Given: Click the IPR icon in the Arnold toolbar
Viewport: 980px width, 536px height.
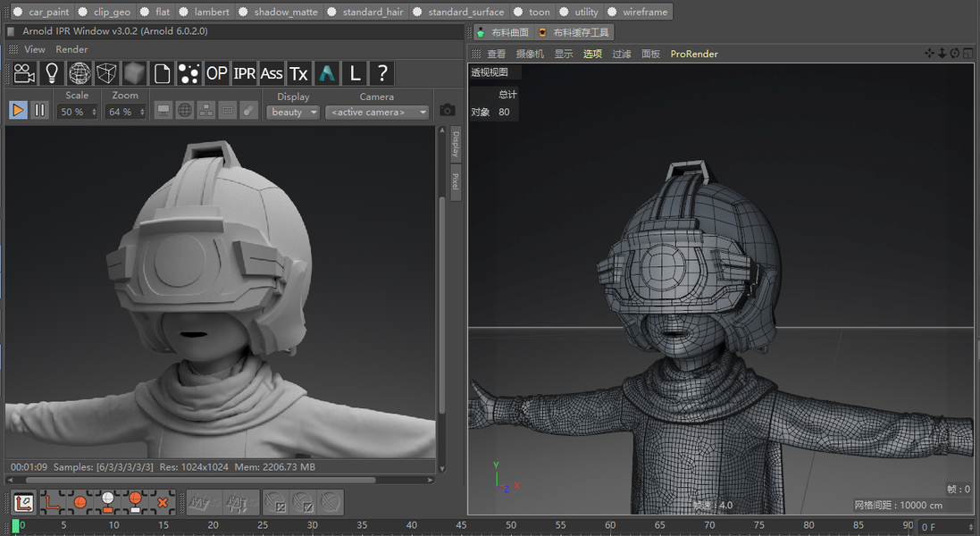Looking at the screenshot, I should point(245,74).
